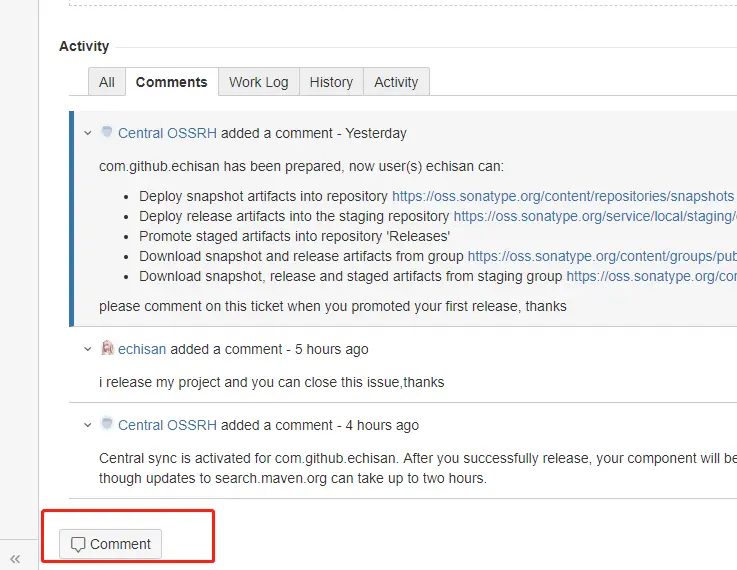Click echisan's avatar icon
The image size is (737, 570).
pos(107,348)
